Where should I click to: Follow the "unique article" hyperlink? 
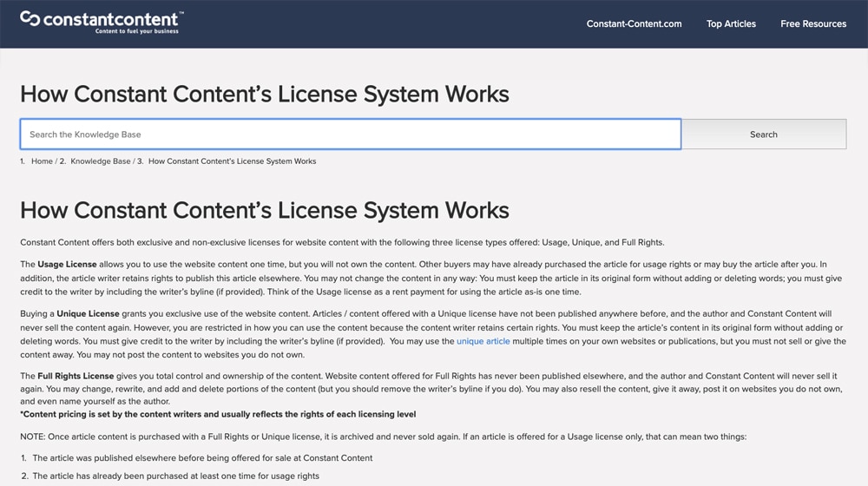483,341
